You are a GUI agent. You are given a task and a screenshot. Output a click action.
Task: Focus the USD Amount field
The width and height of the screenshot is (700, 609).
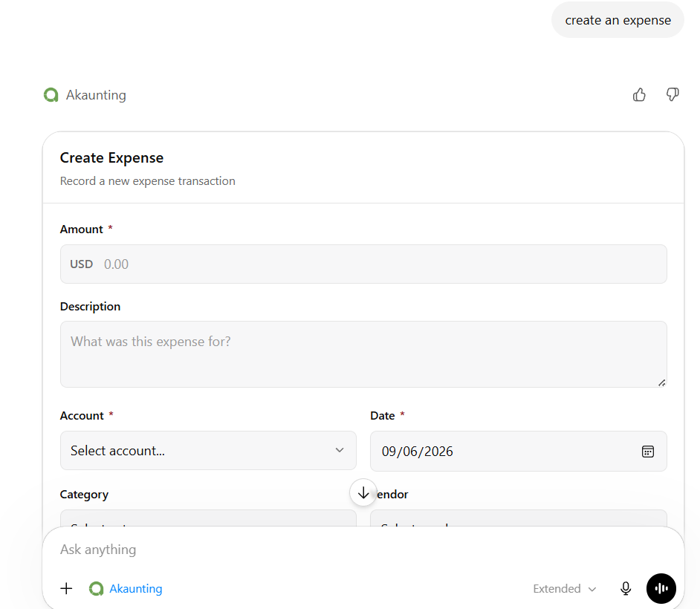363,264
